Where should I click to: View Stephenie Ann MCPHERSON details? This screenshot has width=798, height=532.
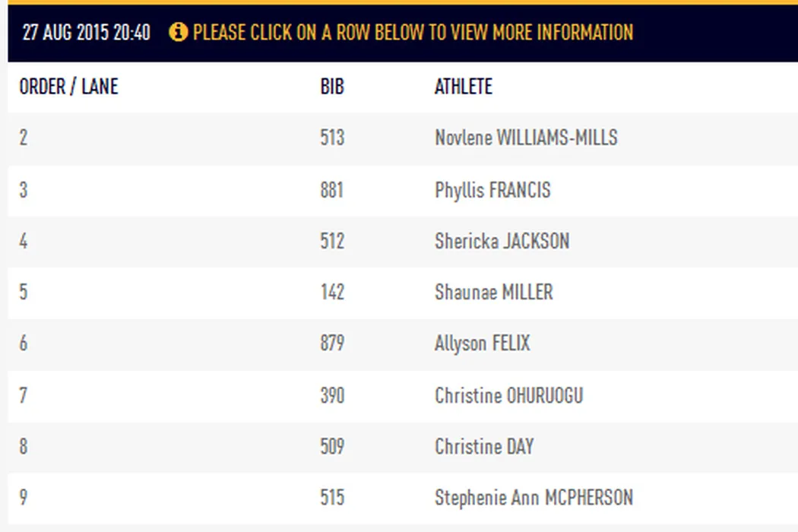click(x=534, y=498)
